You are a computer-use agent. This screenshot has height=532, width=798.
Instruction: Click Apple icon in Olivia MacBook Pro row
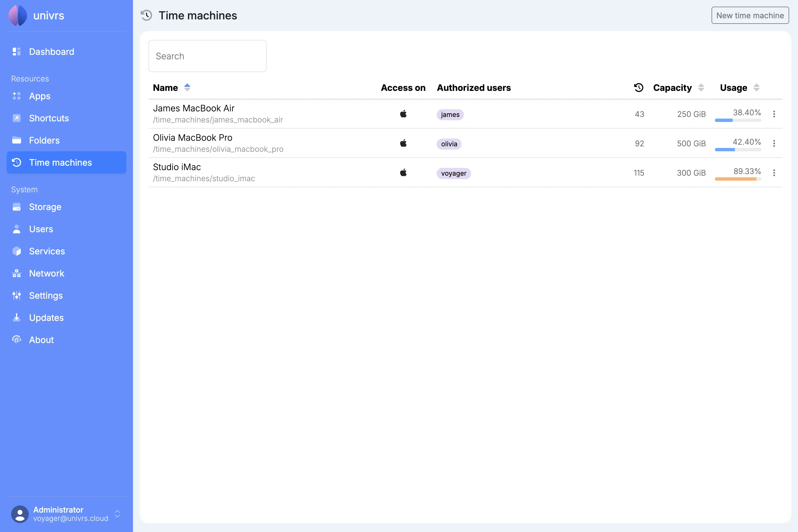click(x=403, y=143)
